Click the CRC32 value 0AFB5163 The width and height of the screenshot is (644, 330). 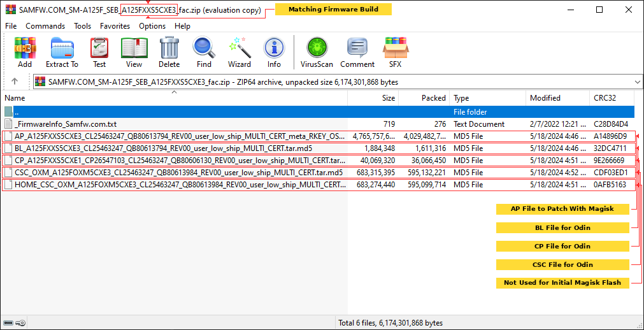[x=610, y=185]
